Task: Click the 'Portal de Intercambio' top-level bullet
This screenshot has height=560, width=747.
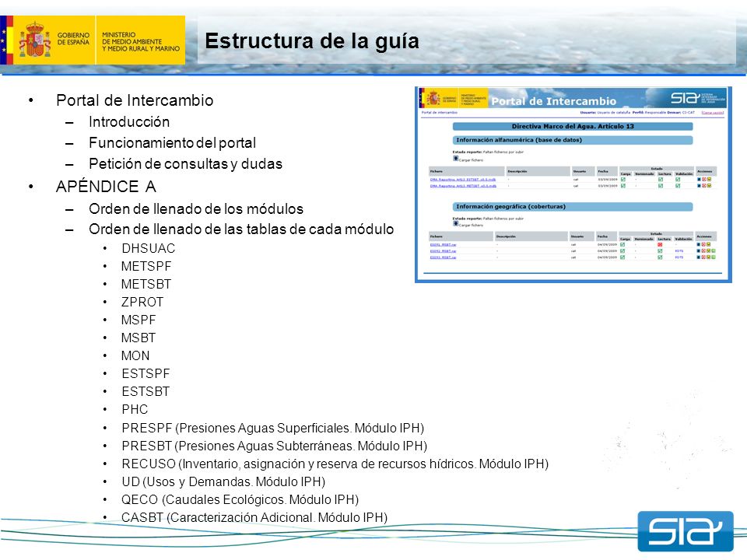Action: pos(135,100)
